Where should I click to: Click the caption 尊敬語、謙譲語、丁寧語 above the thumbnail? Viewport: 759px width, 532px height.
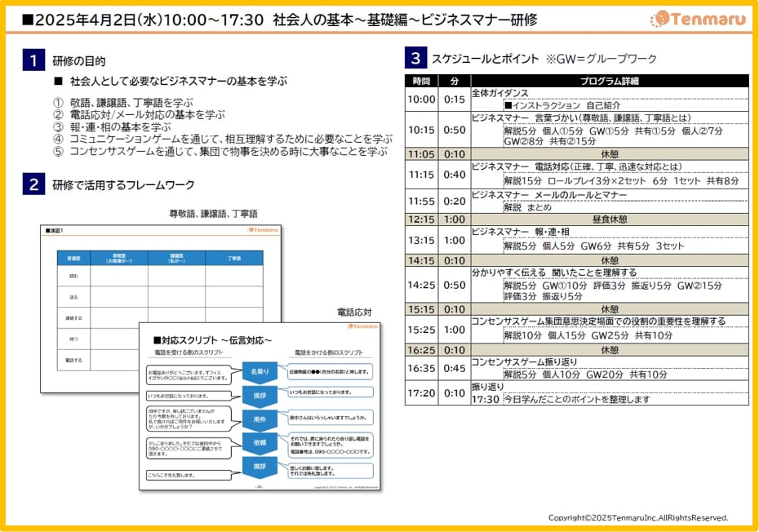pyautogui.click(x=214, y=214)
